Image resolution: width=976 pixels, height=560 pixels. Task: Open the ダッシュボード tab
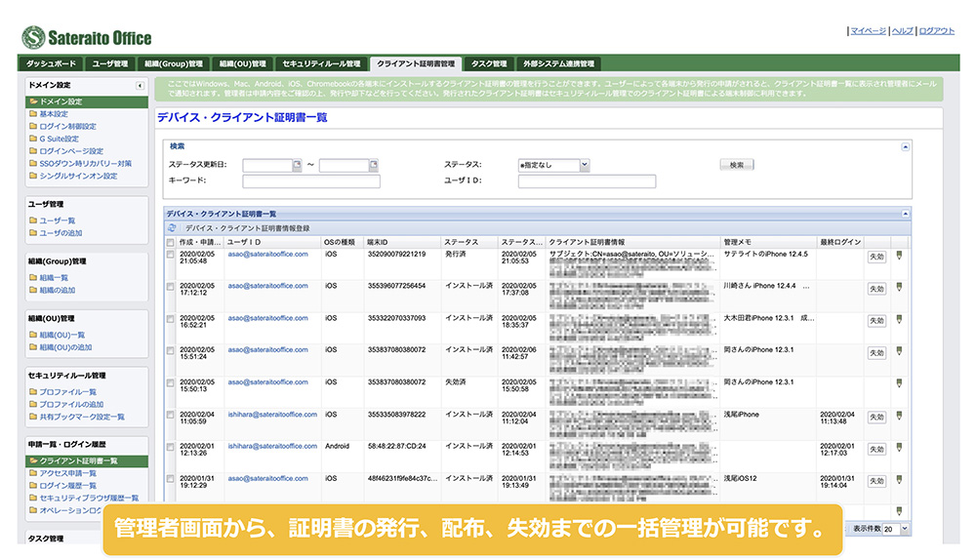tap(52, 64)
